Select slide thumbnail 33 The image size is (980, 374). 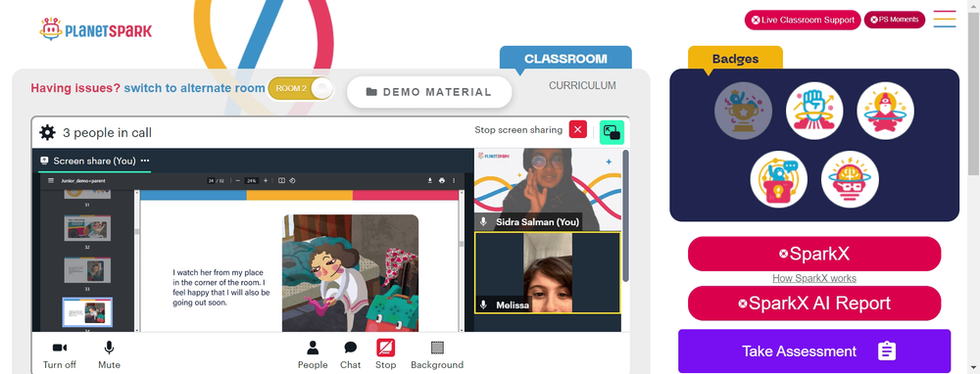[87, 269]
